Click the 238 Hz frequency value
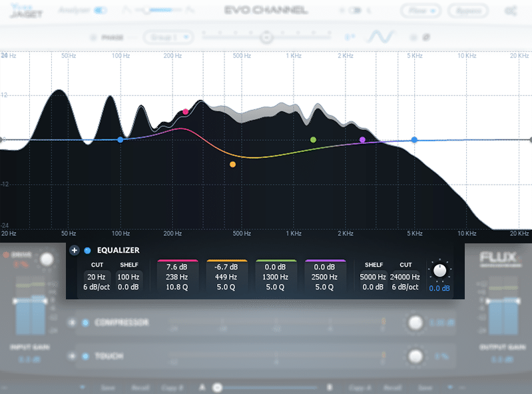 point(176,277)
